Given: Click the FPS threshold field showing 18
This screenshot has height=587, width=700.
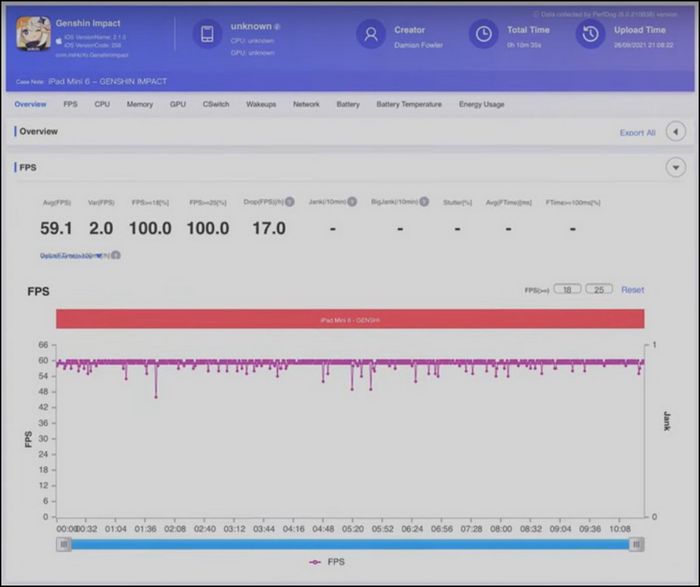Looking at the screenshot, I should tap(567, 289).
